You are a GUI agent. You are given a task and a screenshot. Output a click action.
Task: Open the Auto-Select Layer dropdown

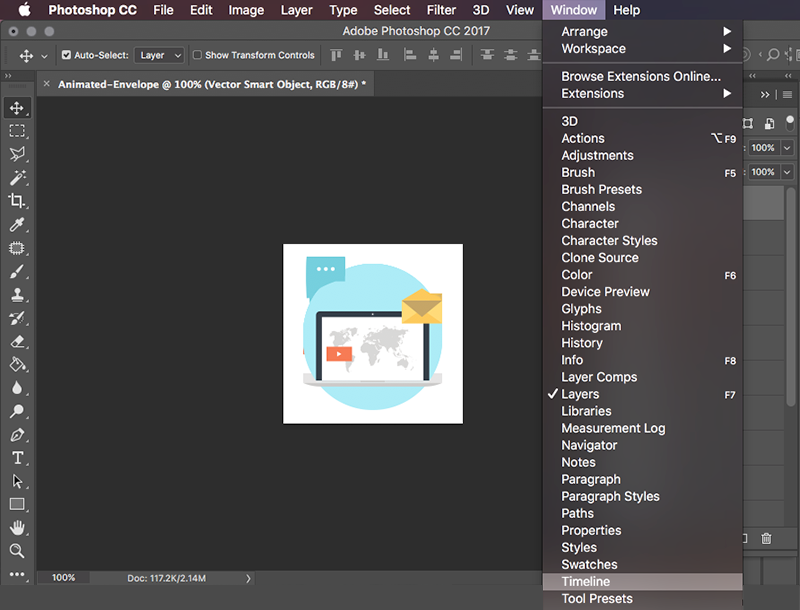[160, 55]
